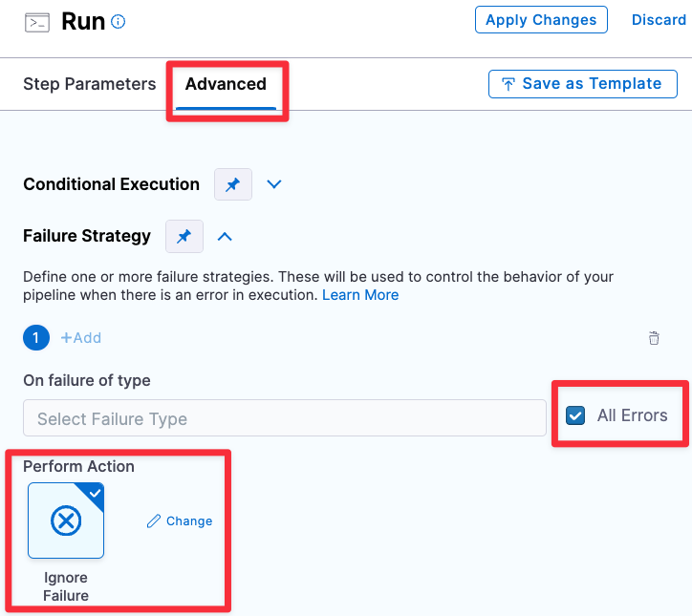Switch to the Step Parameters tab
The width and height of the screenshot is (692, 616).
89,84
